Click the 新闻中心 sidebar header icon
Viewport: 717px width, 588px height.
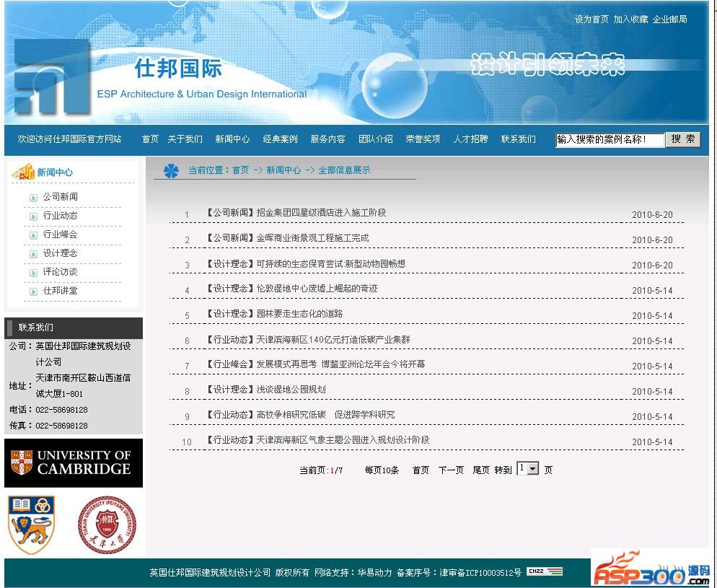[x=23, y=172]
